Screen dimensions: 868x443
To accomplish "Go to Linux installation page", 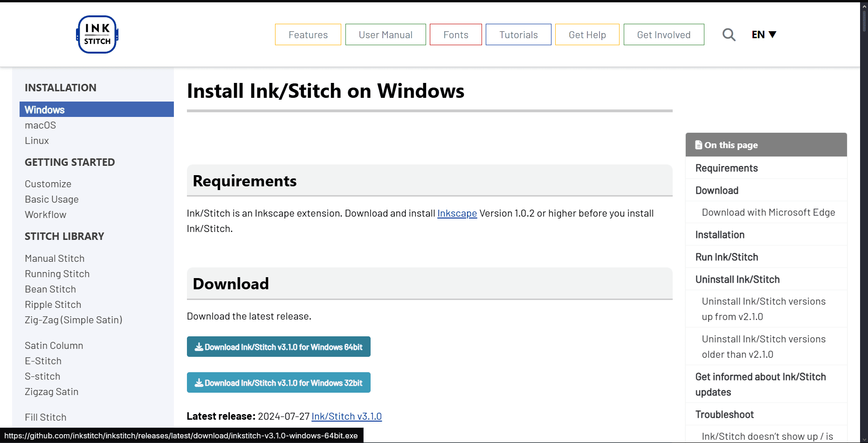I will click(37, 141).
